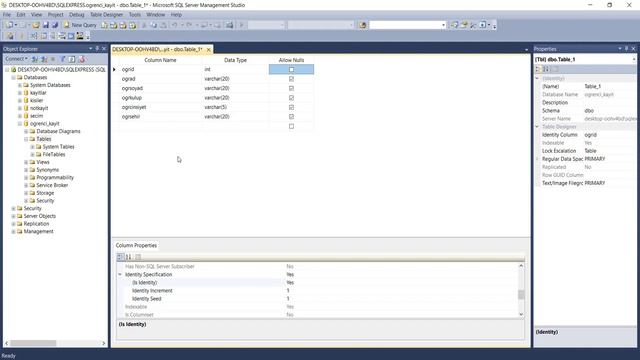
Task: Click Alphabetical sort icon in Column Properties
Action: [129, 257]
